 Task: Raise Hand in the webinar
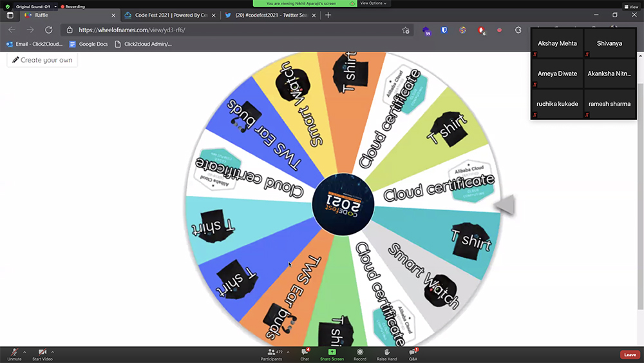click(x=387, y=355)
